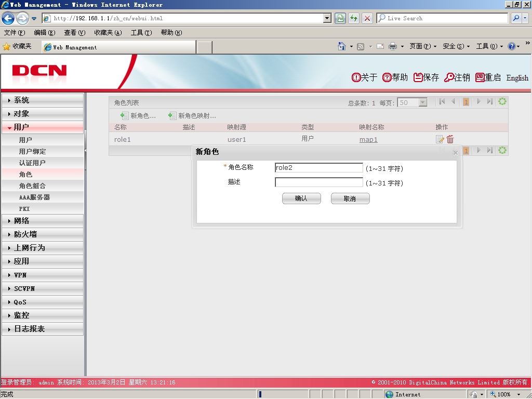
Task: Click 保存 save icon in header
Action: (426, 77)
